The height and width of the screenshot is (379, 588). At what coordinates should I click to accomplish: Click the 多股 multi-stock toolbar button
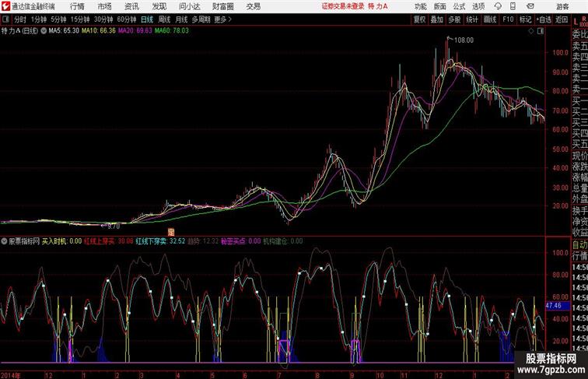pos(454,19)
